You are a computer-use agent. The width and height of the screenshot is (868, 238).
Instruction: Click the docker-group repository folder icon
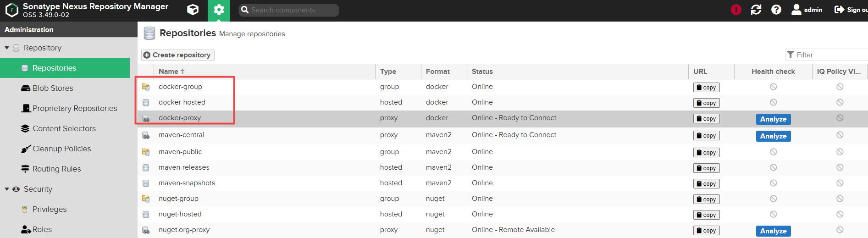(146, 87)
